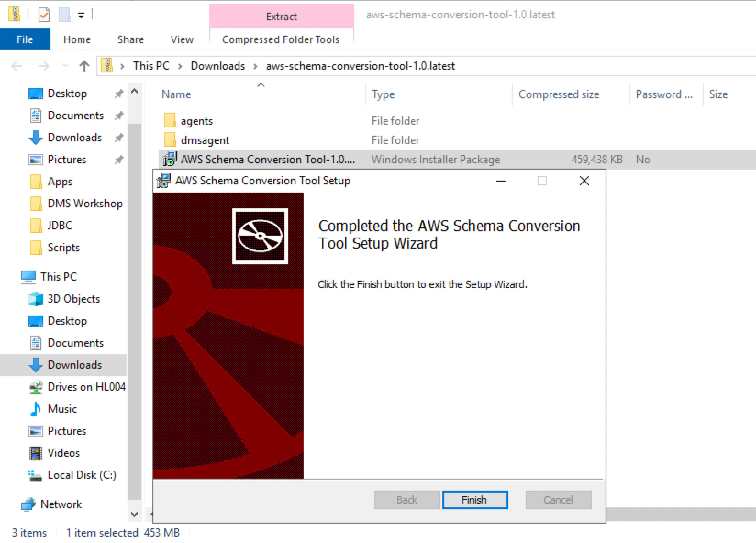Open the Network location in the sidebar
This screenshot has height=543, width=756.
click(60, 504)
